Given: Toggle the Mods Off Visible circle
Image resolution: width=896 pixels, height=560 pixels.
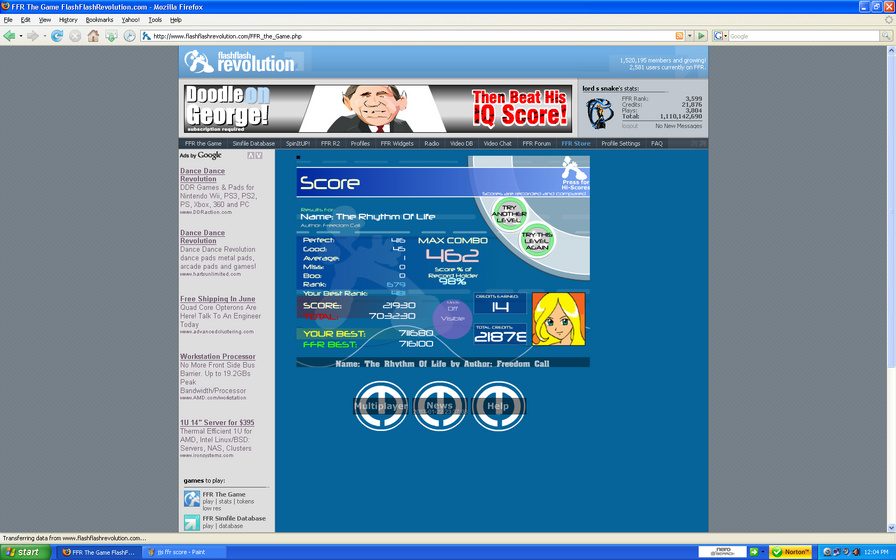Looking at the screenshot, I should coord(453,318).
